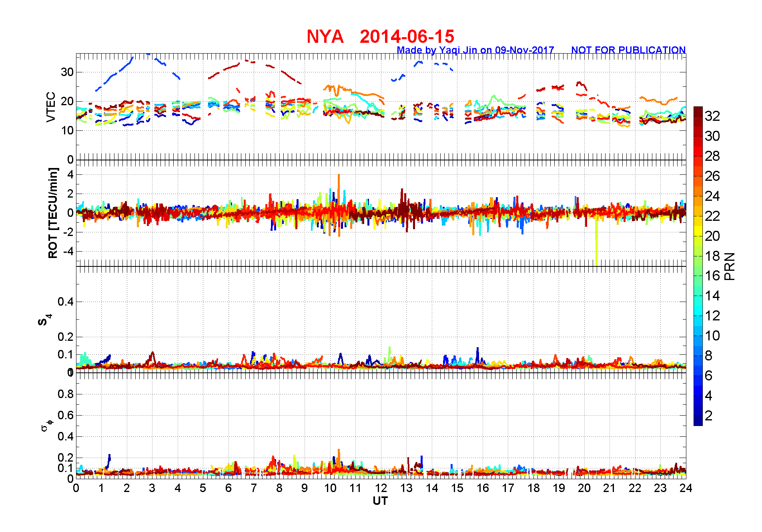Click inside the ROT plot panel
Viewport: 762px width, 532px height.
click(x=381, y=213)
